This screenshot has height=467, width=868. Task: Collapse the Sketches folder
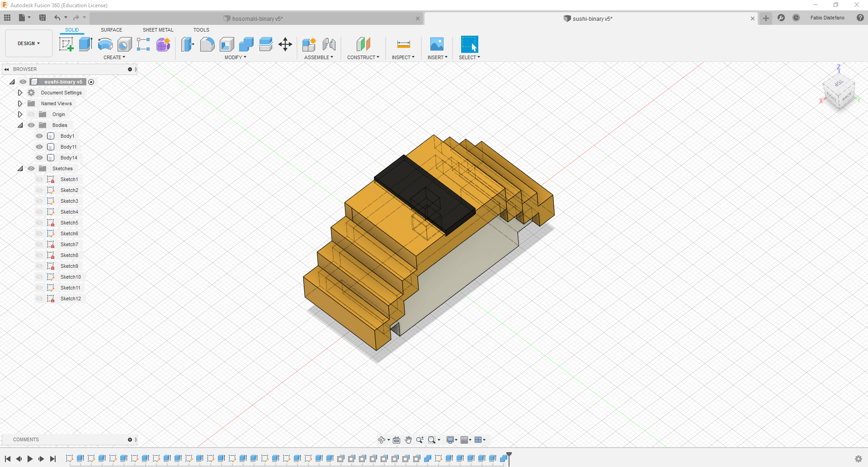(x=20, y=168)
